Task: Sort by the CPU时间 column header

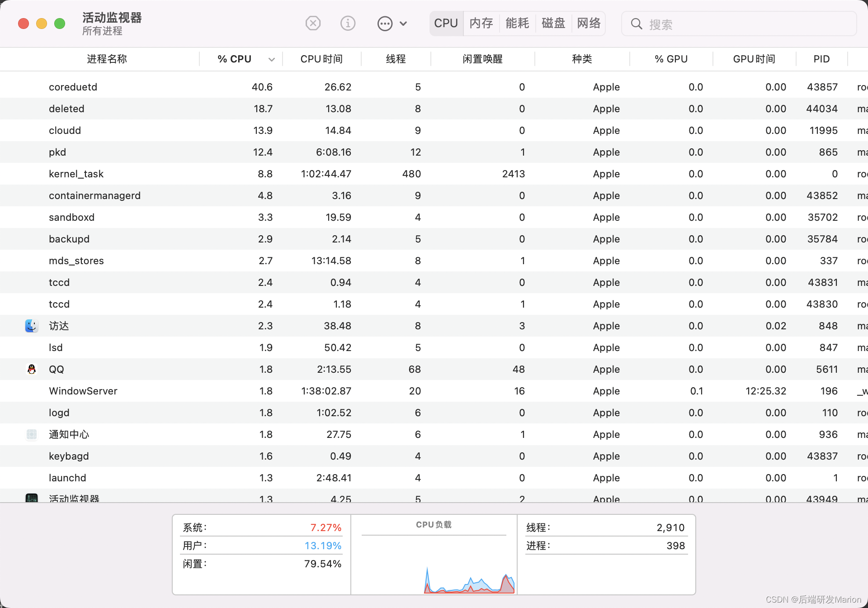Action: click(321, 59)
